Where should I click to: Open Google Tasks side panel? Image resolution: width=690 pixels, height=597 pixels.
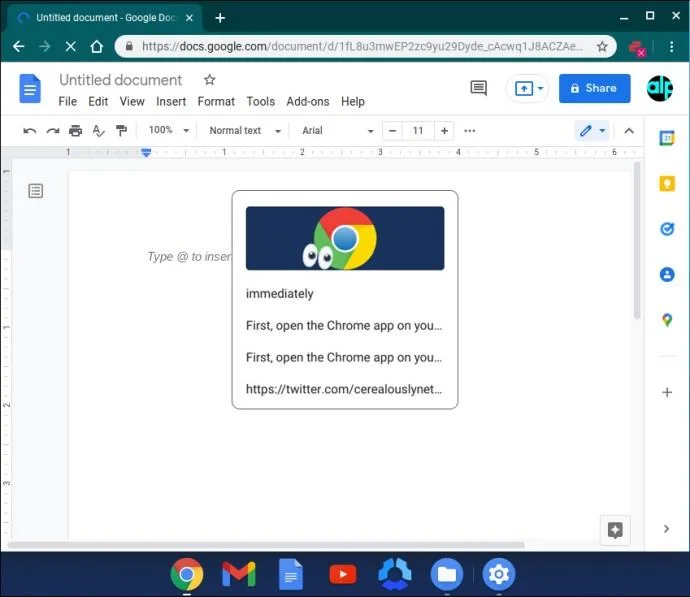point(667,229)
